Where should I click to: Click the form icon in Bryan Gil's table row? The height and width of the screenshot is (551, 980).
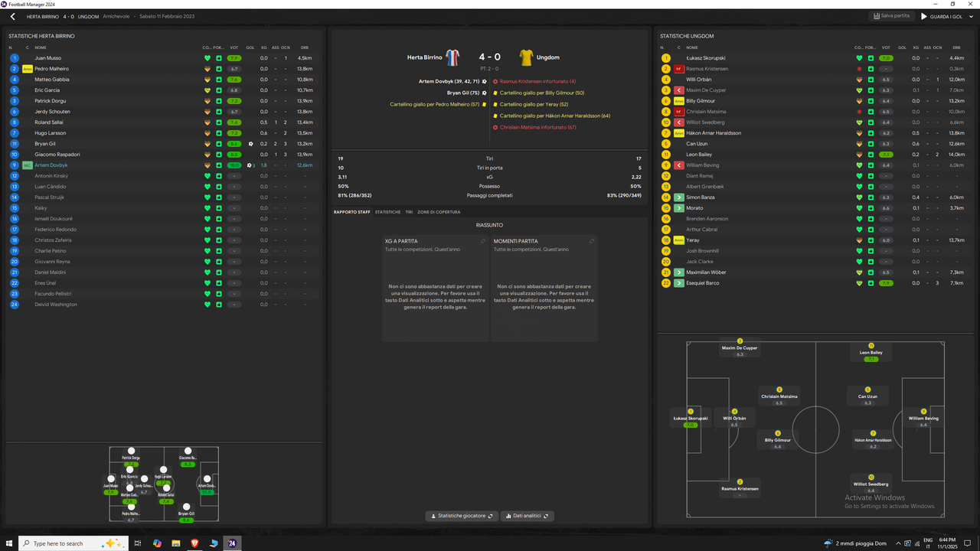coord(219,144)
